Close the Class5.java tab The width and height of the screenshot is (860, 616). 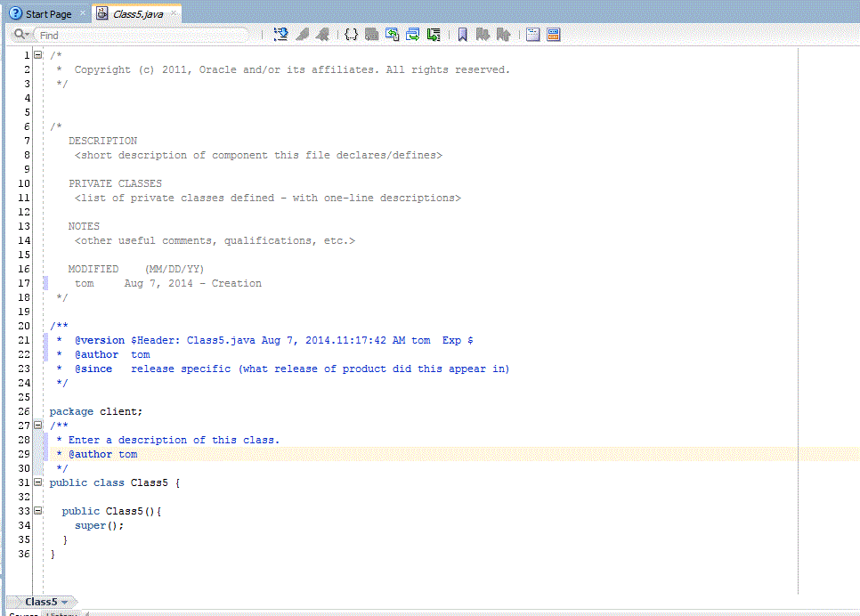point(174,12)
